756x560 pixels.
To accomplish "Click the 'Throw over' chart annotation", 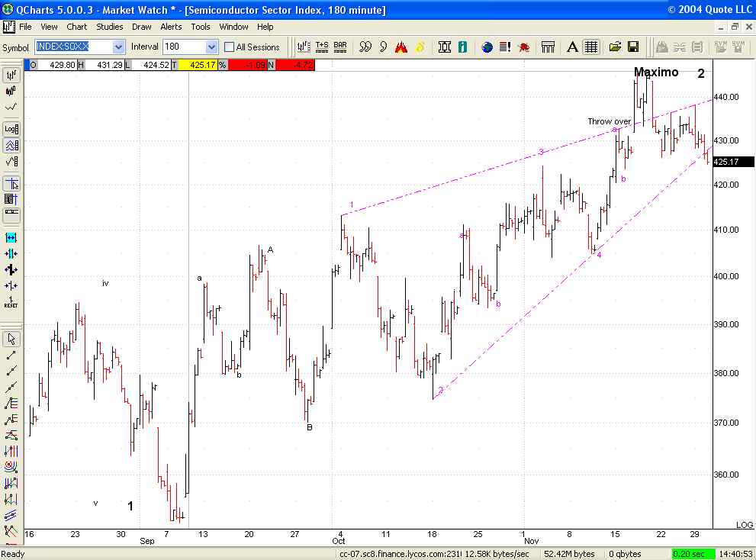I will pos(609,121).
